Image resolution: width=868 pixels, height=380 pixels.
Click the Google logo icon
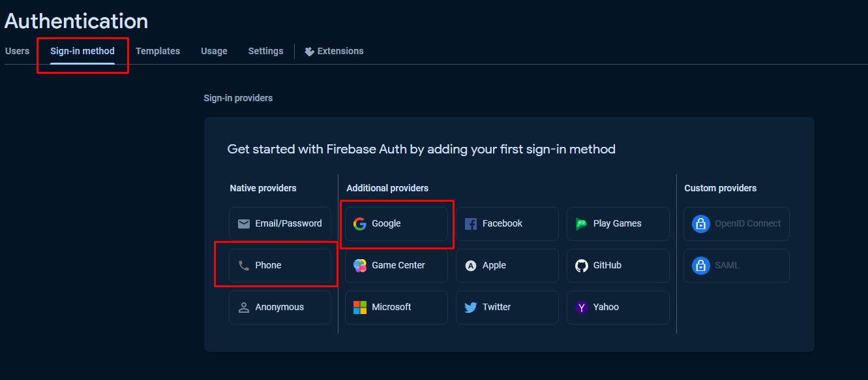359,224
